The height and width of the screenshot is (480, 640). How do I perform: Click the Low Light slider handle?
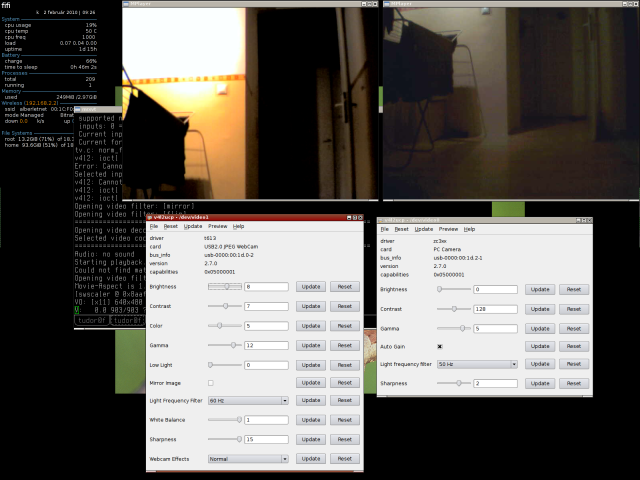210,365
